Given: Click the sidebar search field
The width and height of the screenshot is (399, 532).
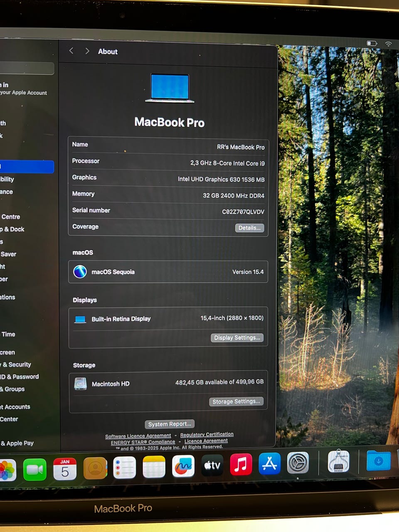Looking at the screenshot, I should pyautogui.click(x=27, y=69).
